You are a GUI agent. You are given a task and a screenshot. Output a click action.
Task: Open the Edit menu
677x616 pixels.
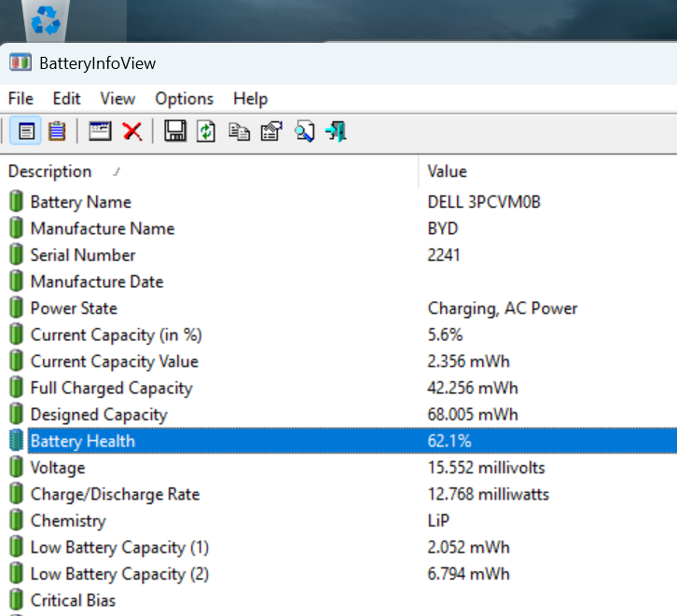[x=66, y=99]
